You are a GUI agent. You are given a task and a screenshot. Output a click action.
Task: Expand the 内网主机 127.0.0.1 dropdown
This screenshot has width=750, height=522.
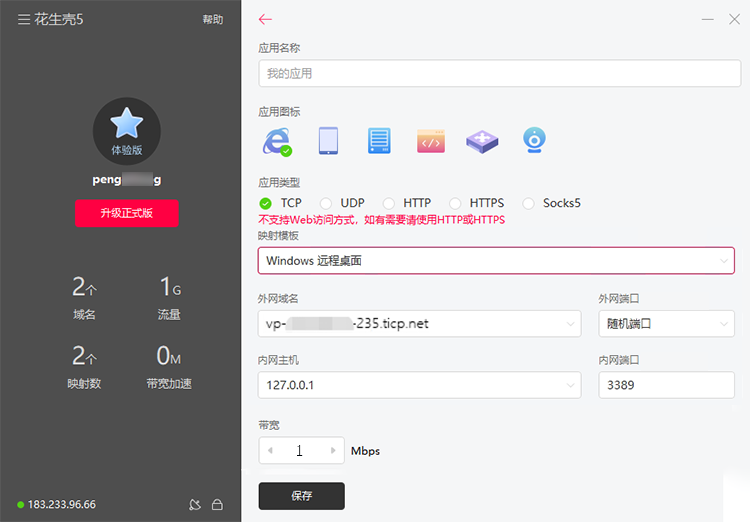point(419,385)
